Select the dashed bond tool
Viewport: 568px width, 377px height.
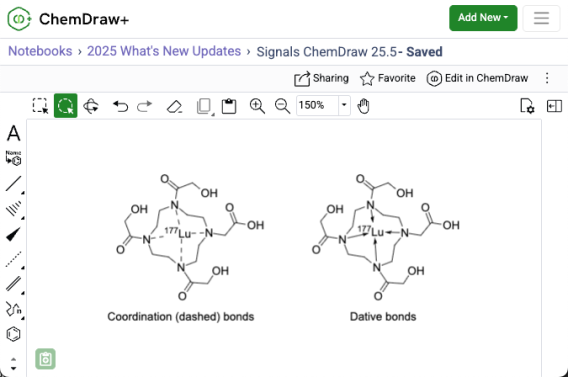[x=14, y=259]
